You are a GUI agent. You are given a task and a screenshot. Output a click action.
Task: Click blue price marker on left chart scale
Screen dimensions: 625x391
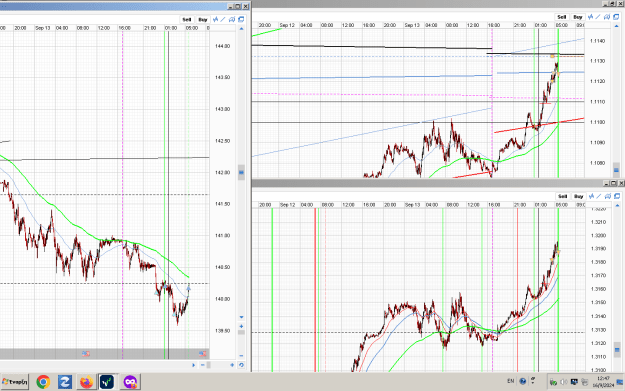[241, 173]
